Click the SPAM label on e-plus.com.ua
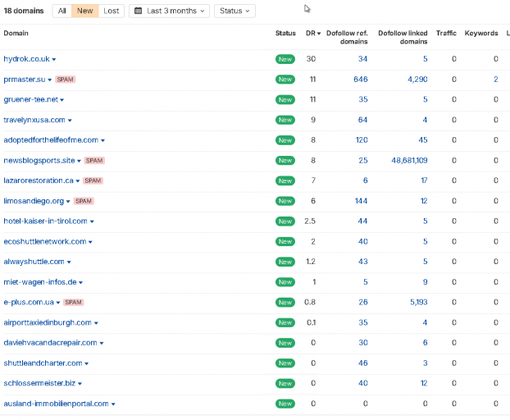Viewport: 510px width, 420px height. [x=74, y=302]
